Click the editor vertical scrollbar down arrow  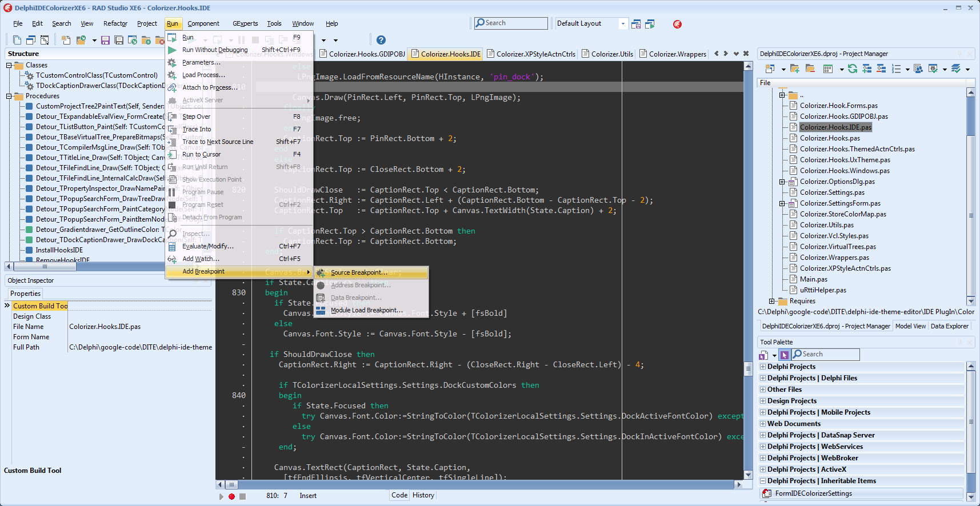(x=748, y=475)
